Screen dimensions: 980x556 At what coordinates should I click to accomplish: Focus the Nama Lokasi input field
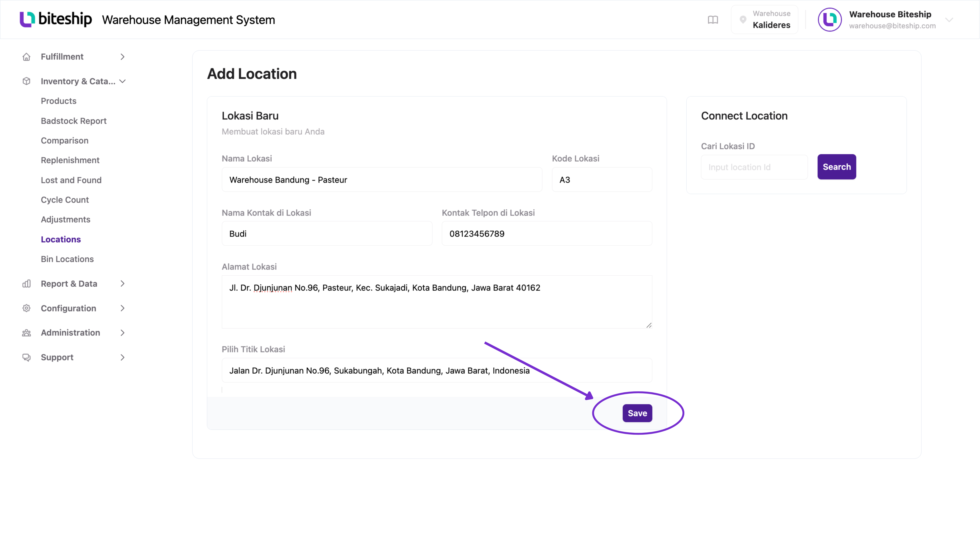coord(382,179)
